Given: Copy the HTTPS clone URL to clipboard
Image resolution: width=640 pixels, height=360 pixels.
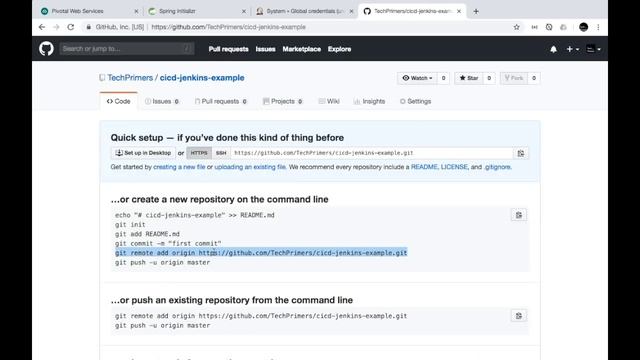Looking at the screenshot, I should [521, 153].
